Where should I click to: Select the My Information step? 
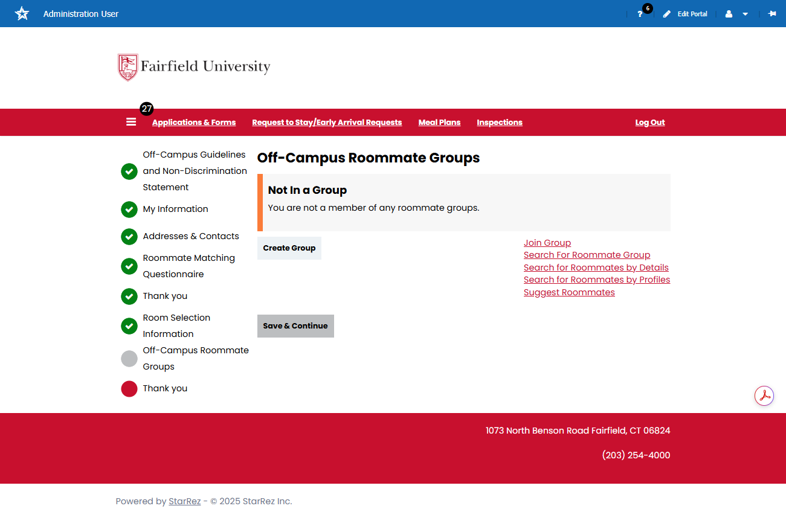175,209
